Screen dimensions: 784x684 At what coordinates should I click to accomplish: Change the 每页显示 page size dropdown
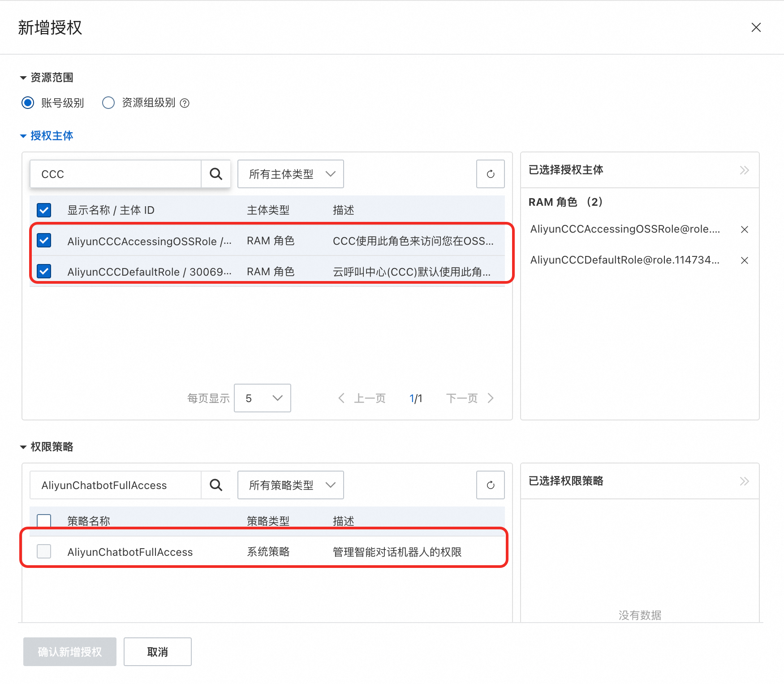point(263,398)
